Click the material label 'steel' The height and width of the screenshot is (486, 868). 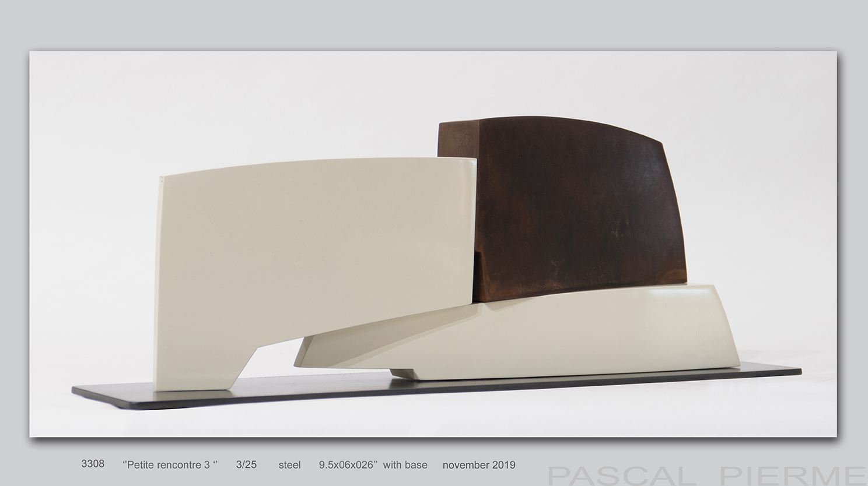[289, 464]
